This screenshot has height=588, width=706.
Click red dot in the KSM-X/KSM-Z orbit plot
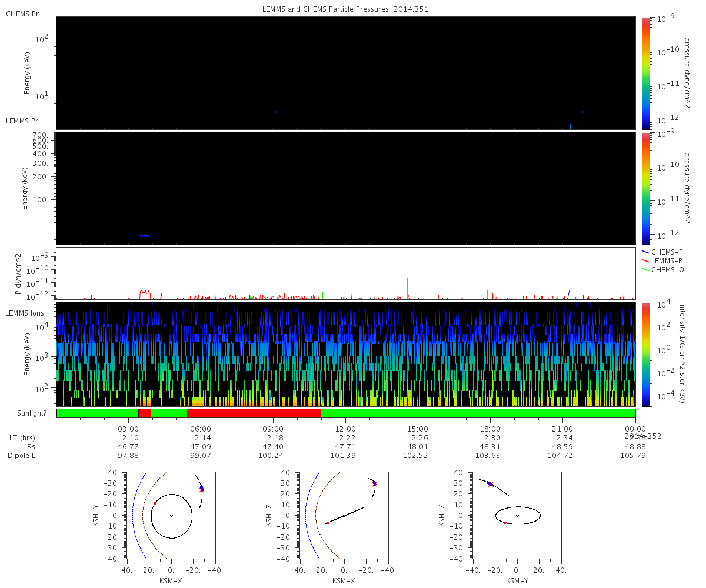coord(328,523)
